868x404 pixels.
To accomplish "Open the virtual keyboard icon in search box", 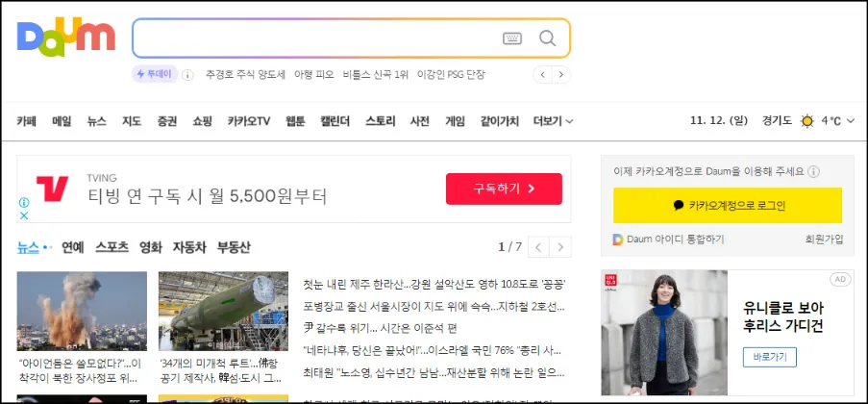I will 512,38.
